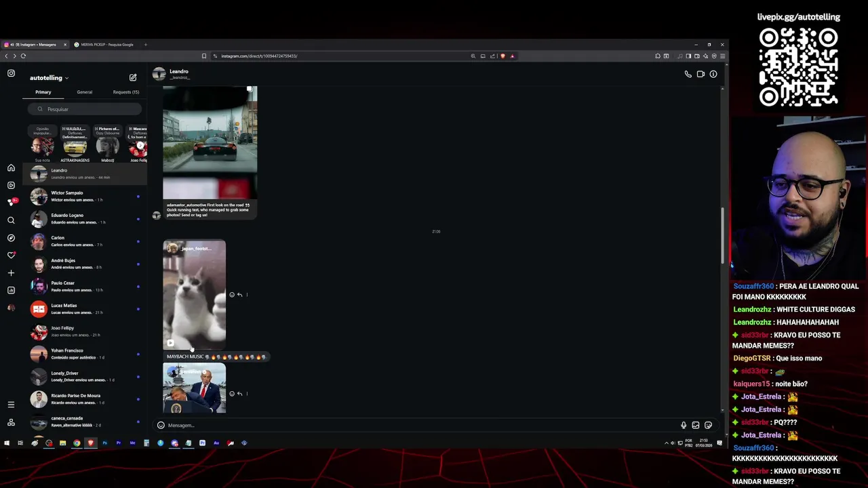Start an audio call with Leandro
Viewport: 868px width, 488px height.
(x=688, y=74)
